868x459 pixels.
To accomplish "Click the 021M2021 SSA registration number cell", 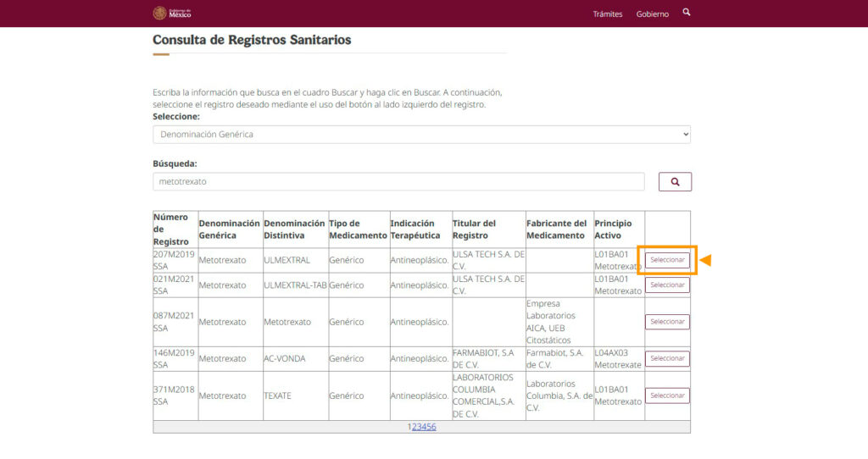I will 174,285.
